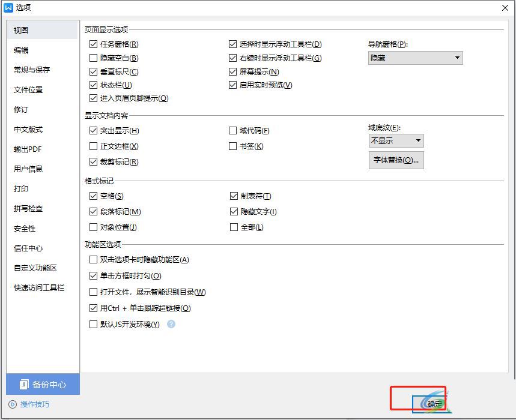Click the 字体替换(O)... button
This screenshot has width=516, height=420.
396,160
